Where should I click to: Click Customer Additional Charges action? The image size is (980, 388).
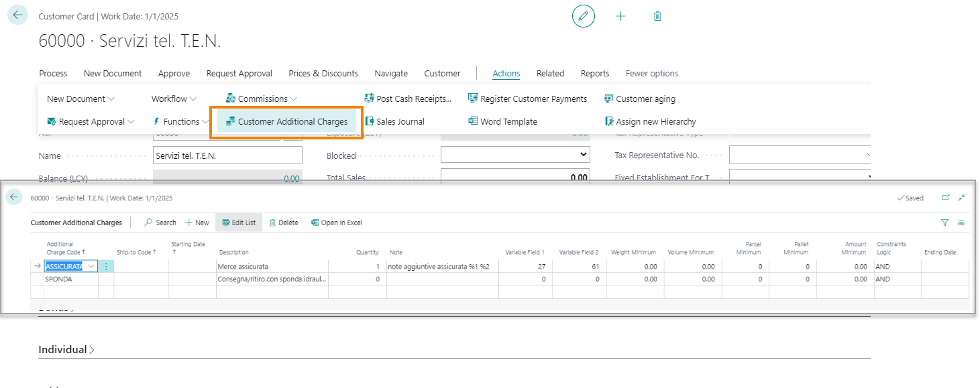click(286, 122)
